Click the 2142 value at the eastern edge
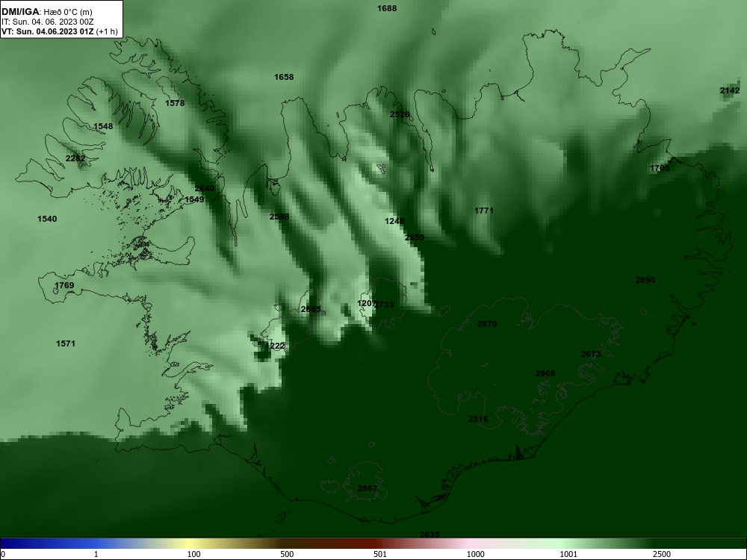This screenshot has width=747, height=560. [730, 90]
